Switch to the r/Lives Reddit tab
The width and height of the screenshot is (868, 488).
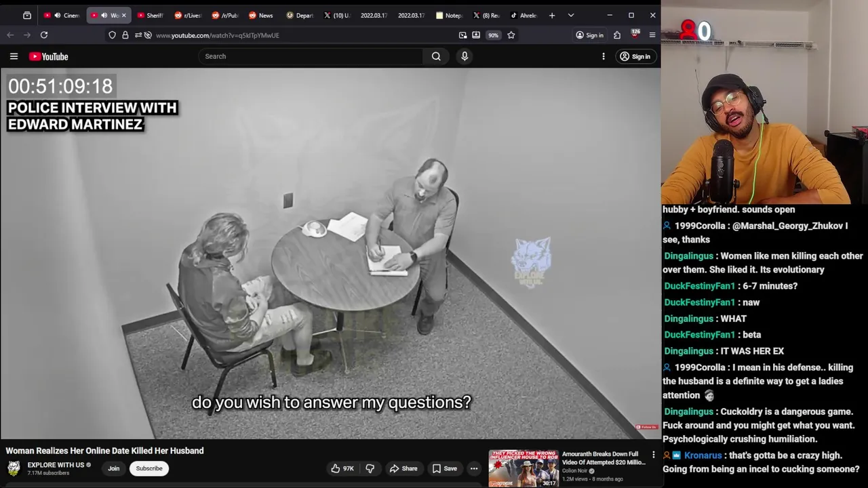click(188, 15)
